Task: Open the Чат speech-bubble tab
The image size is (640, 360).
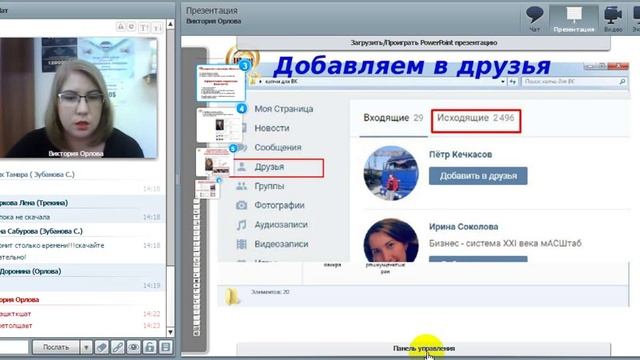Action: click(534, 19)
